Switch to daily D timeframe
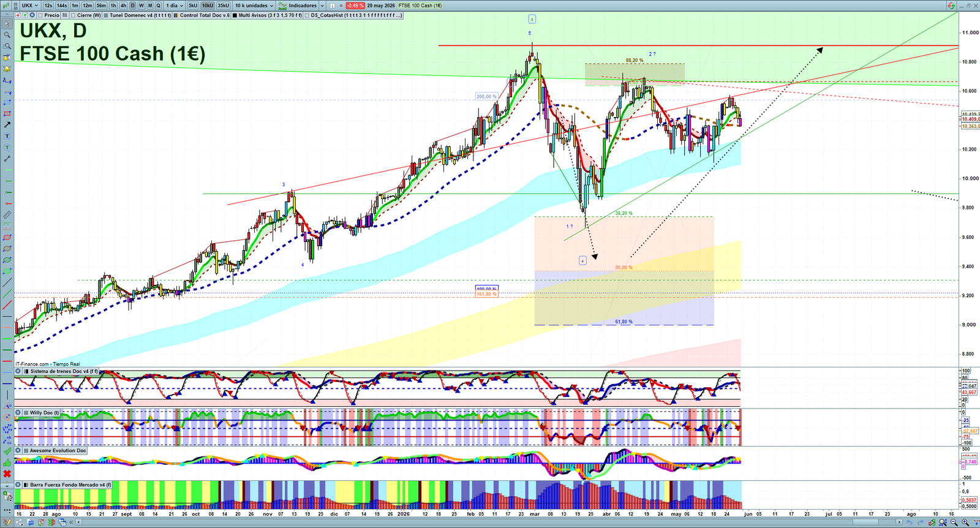The height and width of the screenshot is (528, 980). 132,6
